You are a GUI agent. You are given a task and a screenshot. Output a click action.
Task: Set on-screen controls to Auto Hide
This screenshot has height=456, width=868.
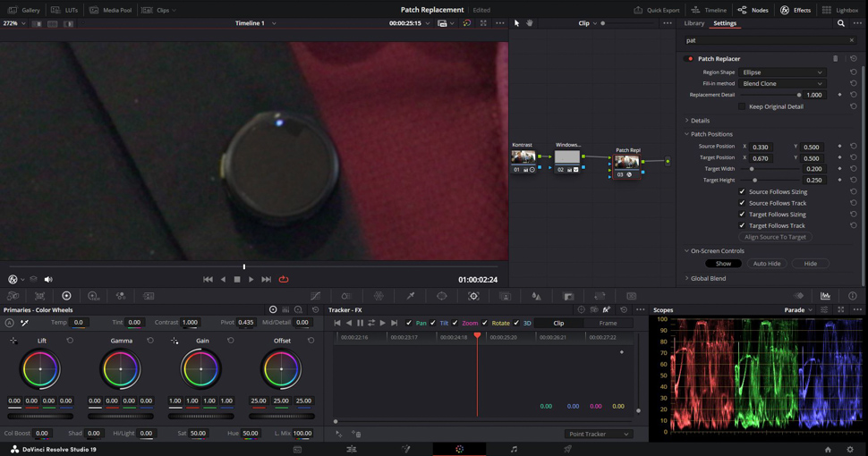767,264
